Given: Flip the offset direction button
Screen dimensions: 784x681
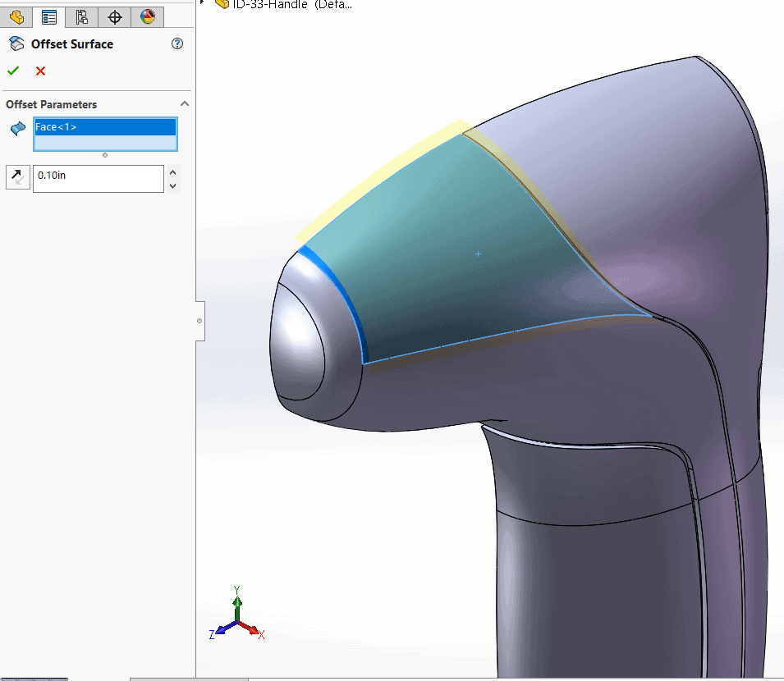Looking at the screenshot, I should (x=18, y=177).
